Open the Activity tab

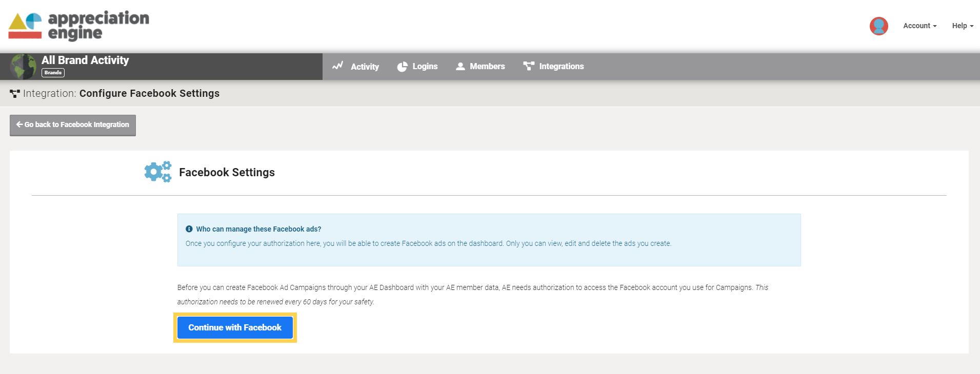click(x=355, y=67)
